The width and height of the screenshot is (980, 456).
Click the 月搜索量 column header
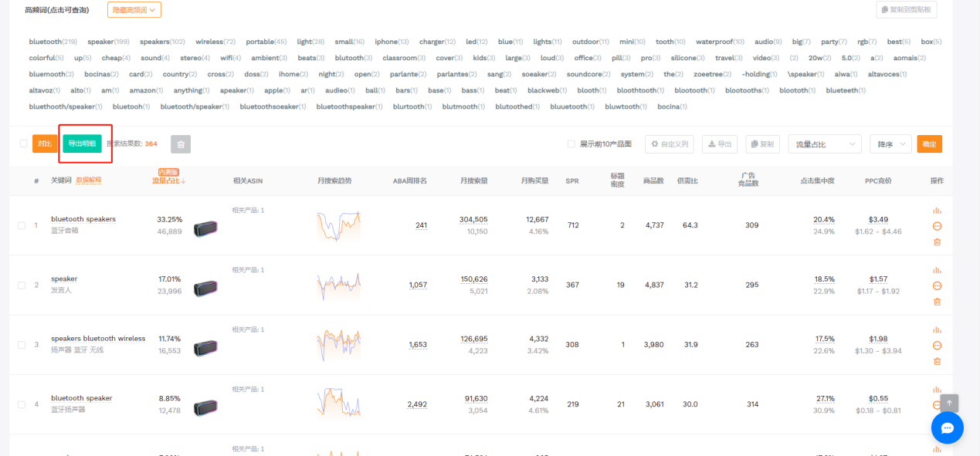tap(473, 181)
